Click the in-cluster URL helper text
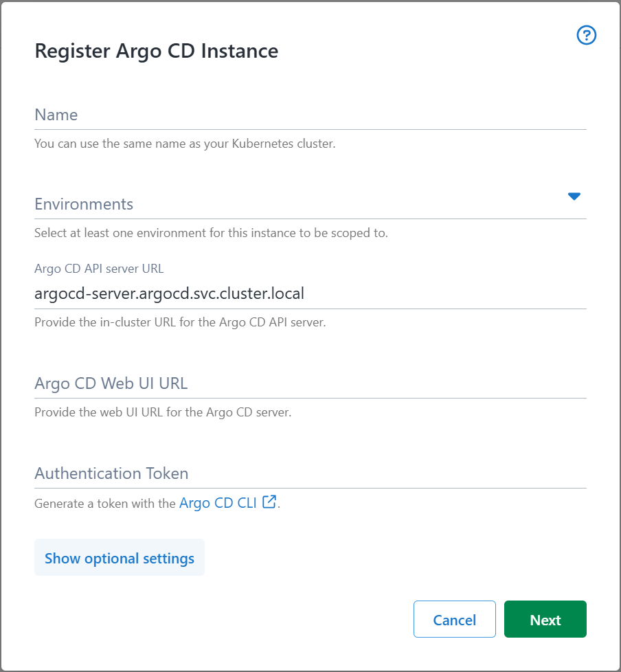The width and height of the screenshot is (621, 672). [180, 322]
